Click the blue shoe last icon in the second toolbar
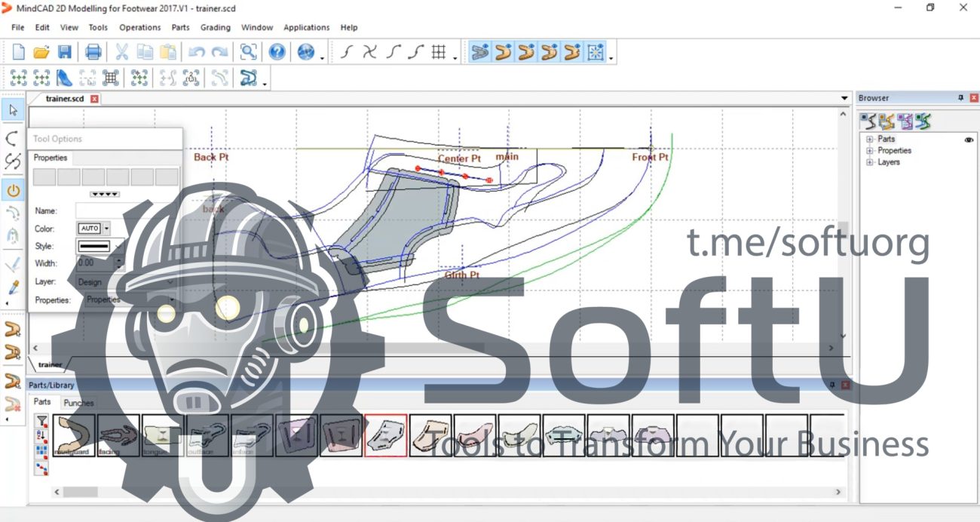This screenshot has width=980, height=522. click(65, 78)
